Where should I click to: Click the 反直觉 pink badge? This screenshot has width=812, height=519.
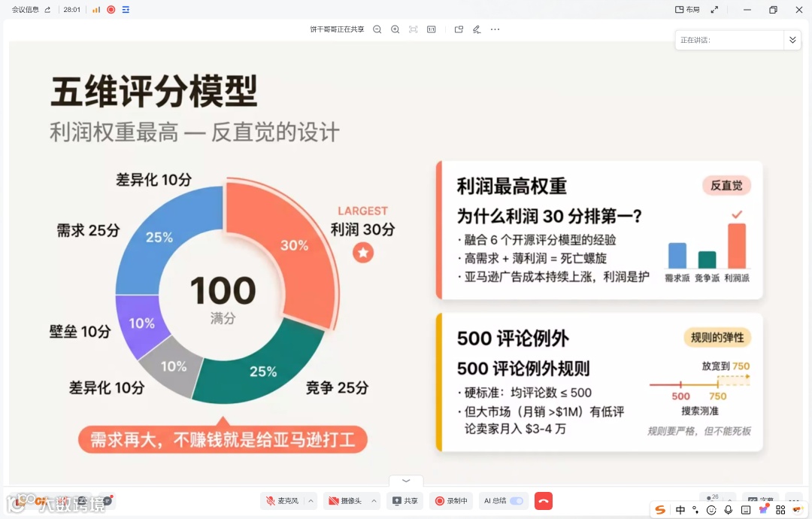click(726, 186)
